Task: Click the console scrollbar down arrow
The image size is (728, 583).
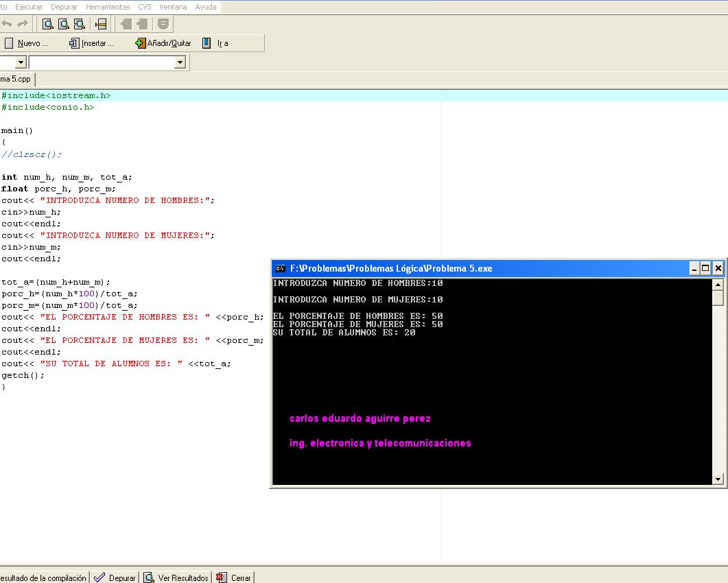Action: [x=718, y=479]
